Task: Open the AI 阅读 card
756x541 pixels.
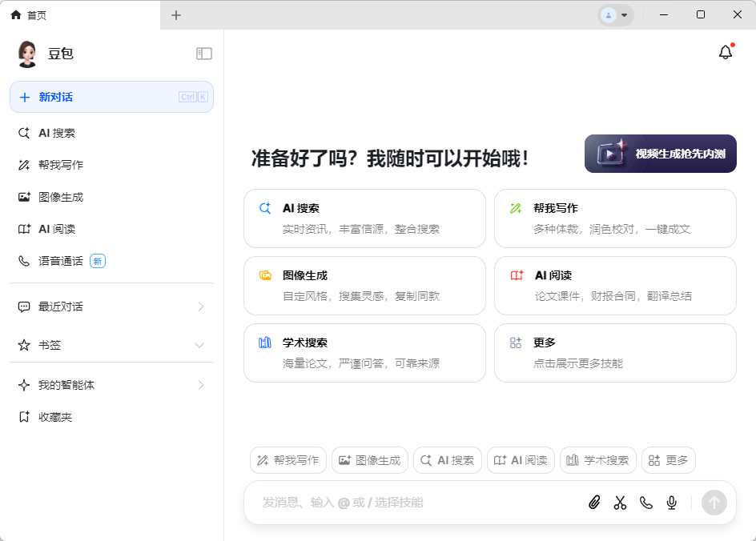Action: coord(615,286)
